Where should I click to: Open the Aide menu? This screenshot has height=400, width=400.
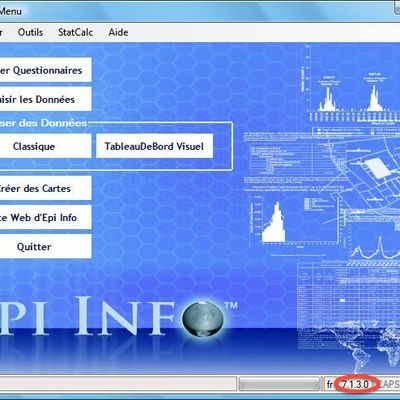(x=118, y=32)
